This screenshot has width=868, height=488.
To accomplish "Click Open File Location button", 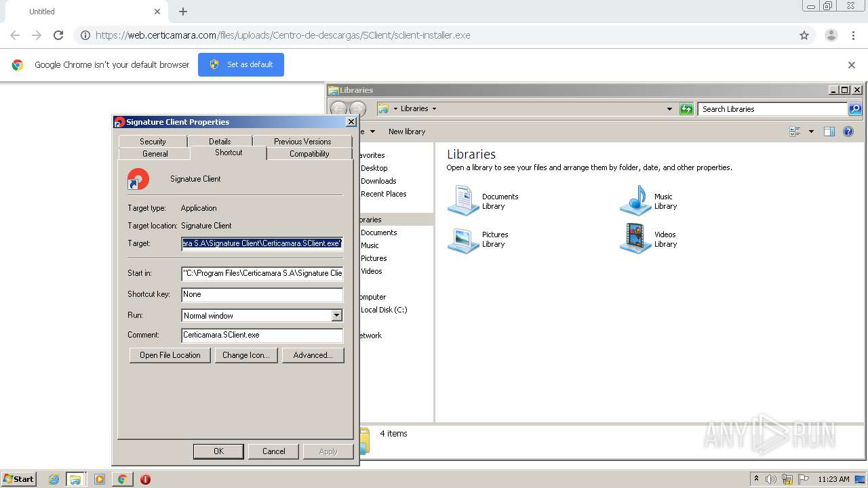I will [170, 355].
